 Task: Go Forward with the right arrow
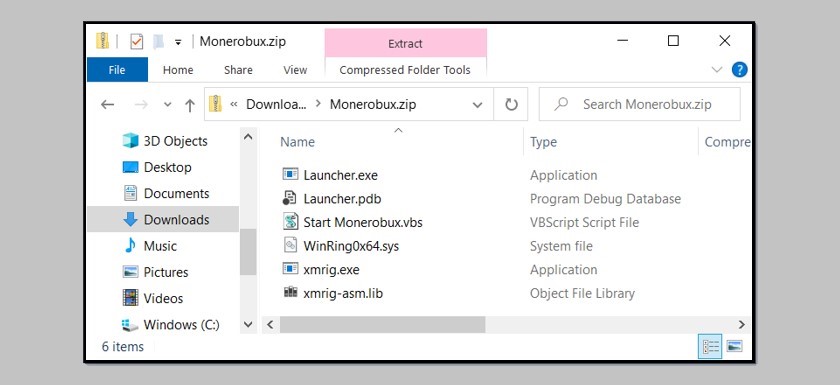(141, 105)
